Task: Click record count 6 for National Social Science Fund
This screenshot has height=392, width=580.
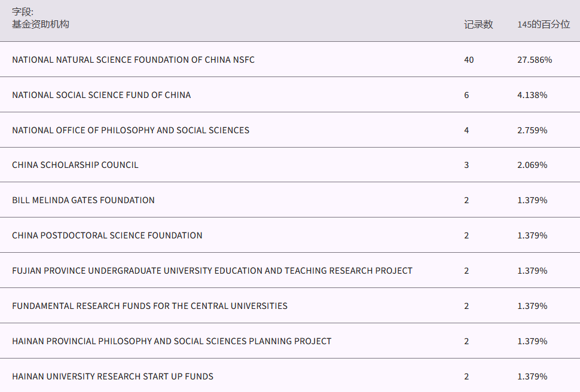Action: [466, 95]
